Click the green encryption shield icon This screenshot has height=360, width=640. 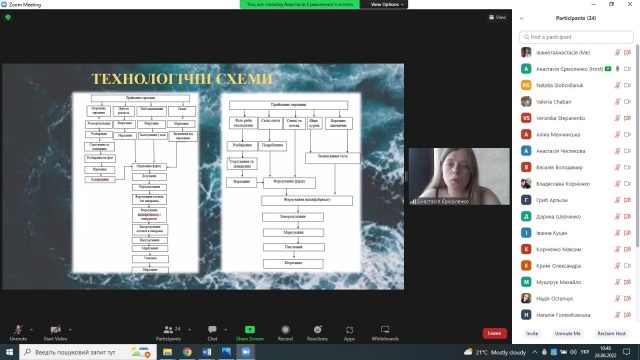point(8,18)
